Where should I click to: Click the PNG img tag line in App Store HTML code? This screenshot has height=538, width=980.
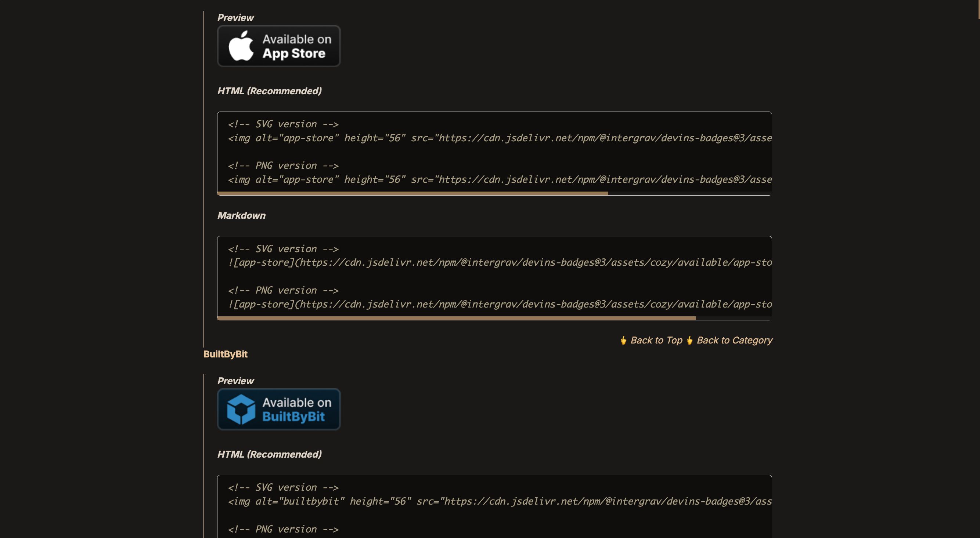coord(500,179)
